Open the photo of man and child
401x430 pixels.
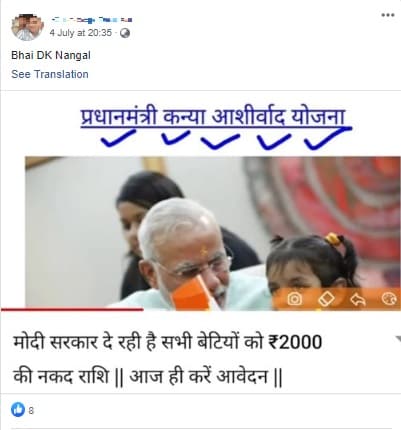click(213, 232)
